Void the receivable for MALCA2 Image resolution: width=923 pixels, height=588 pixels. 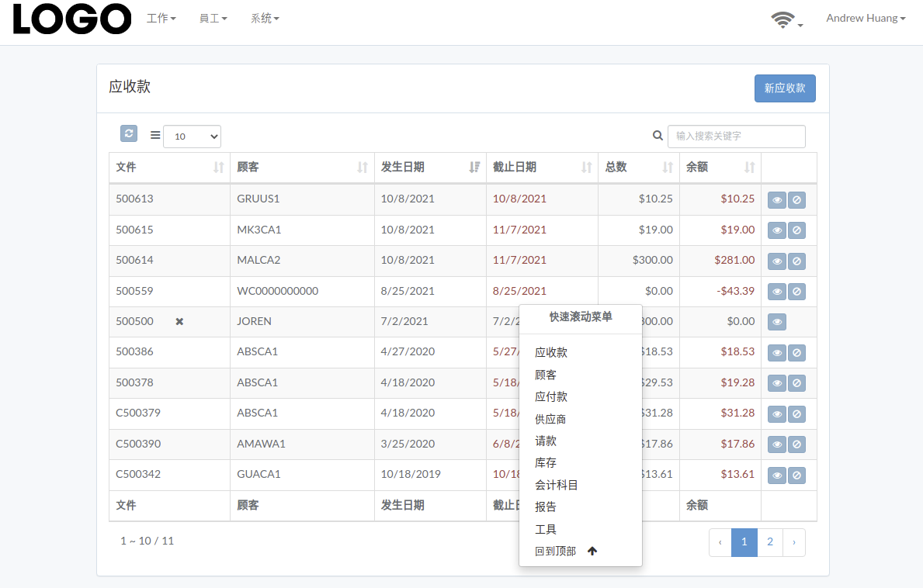pyautogui.click(x=796, y=261)
